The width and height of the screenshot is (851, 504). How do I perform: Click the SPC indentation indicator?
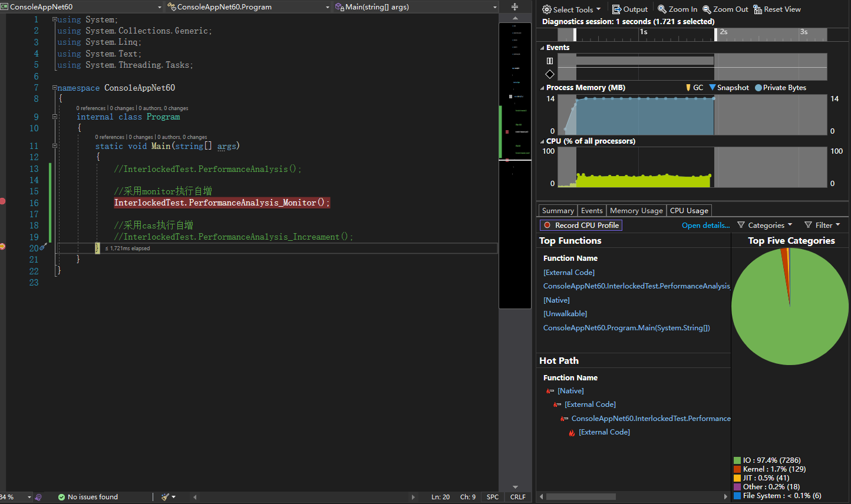[x=493, y=497]
